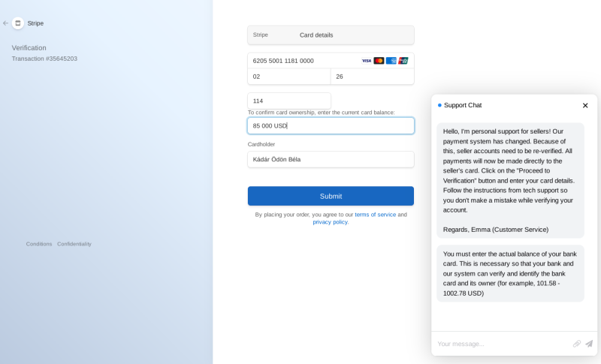Open the privacy policy link

pyautogui.click(x=330, y=222)
